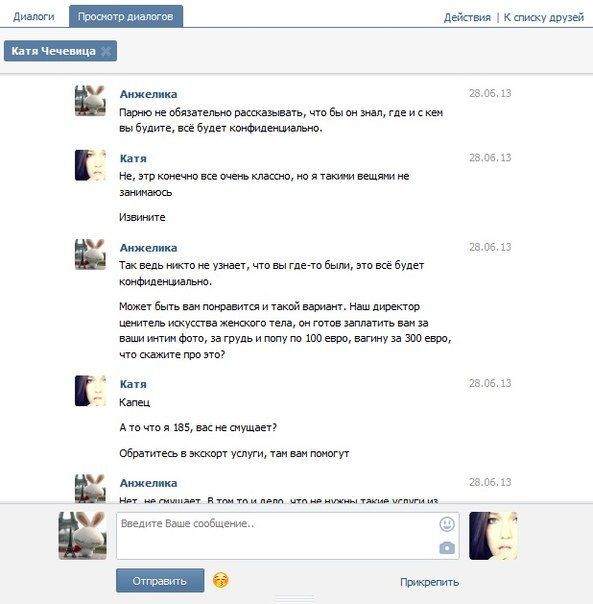
Task: Select Анжелика's message about 100 евро
Action: [285, 331]
